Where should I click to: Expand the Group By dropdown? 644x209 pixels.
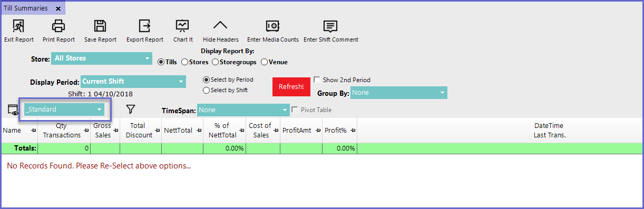point(398,93)
